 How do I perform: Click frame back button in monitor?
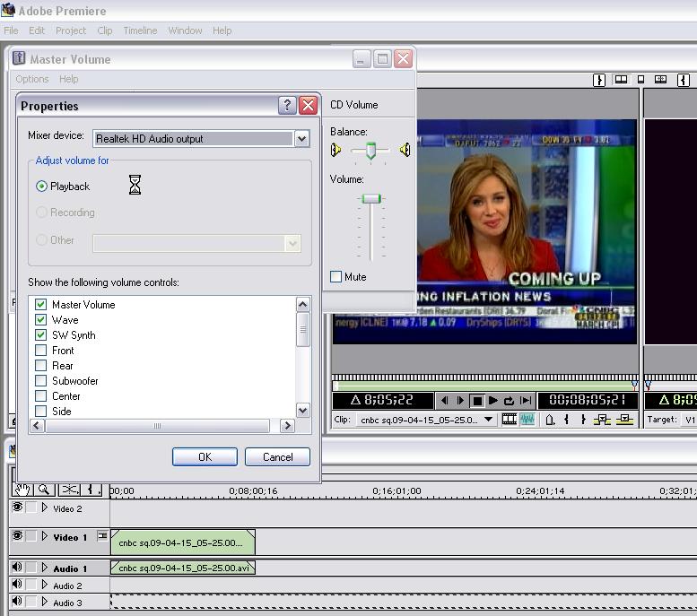444,401
